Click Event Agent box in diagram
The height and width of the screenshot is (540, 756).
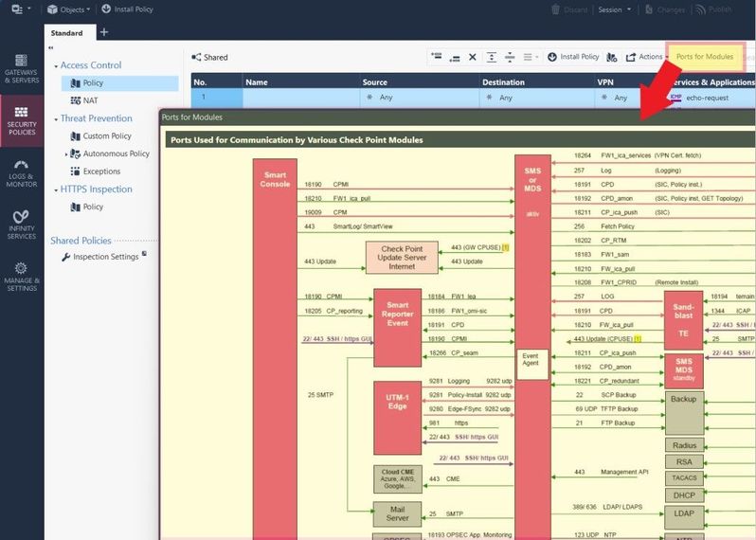coord(532,364)
